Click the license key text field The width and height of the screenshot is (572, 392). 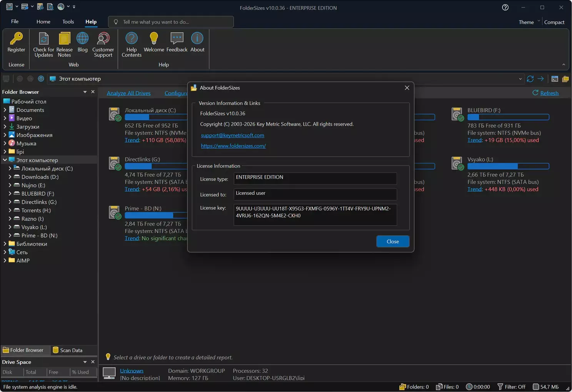coord(315,214)
